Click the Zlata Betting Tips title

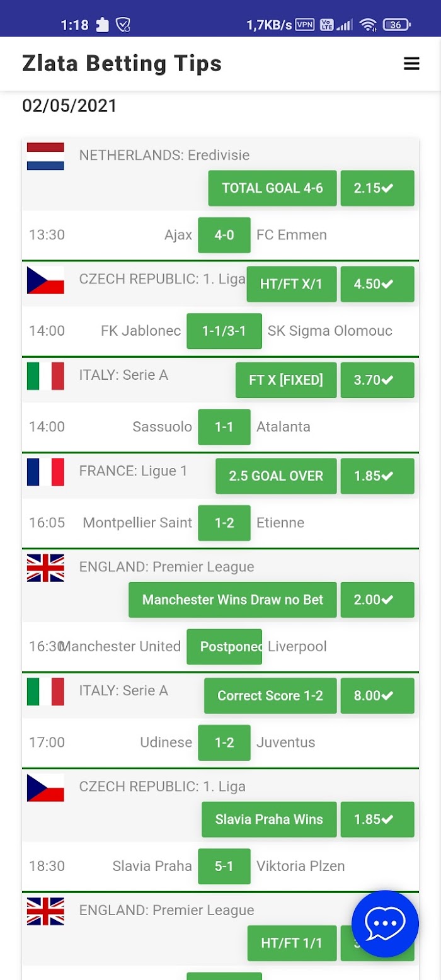click(x=122, y=64)
